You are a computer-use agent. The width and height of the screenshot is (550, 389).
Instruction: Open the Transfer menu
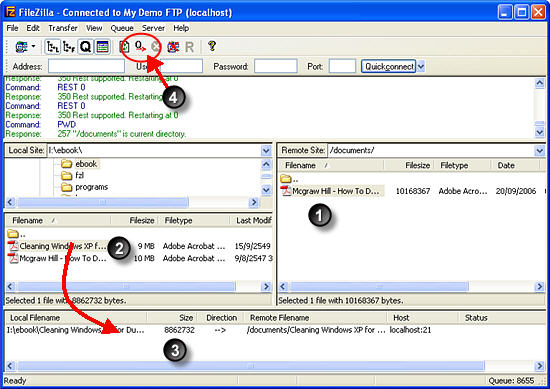[x=63, y=28]
